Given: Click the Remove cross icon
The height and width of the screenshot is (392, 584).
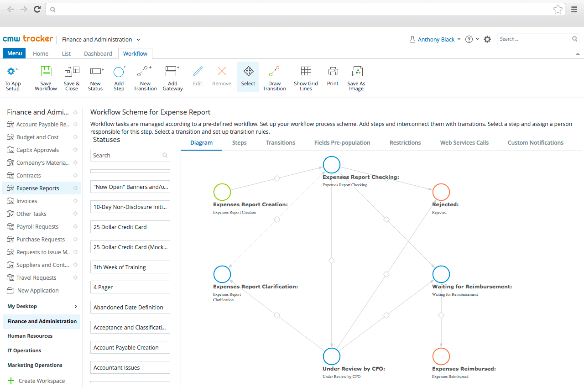Looking at the screenshot, I should tap(222, 71).
